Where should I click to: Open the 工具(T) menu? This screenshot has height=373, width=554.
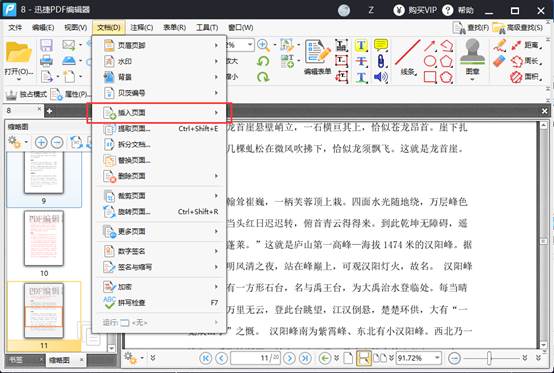(x=207, y=28)
